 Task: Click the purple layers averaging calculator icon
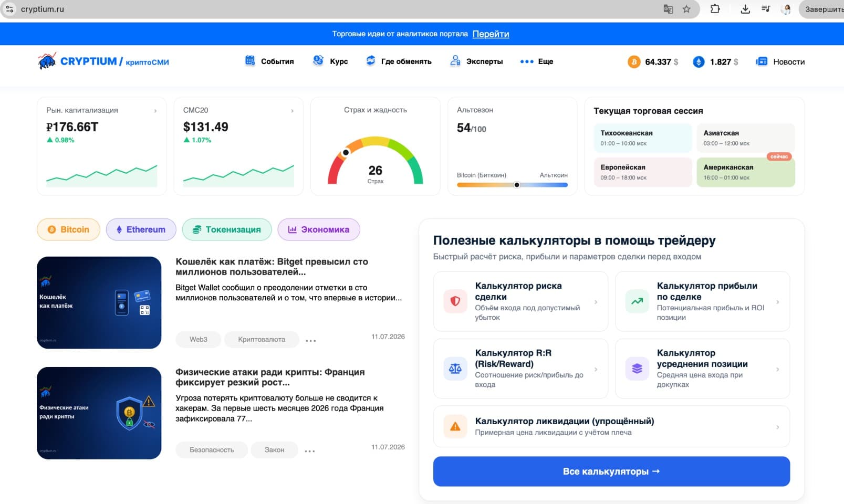(x=637, y=369)
